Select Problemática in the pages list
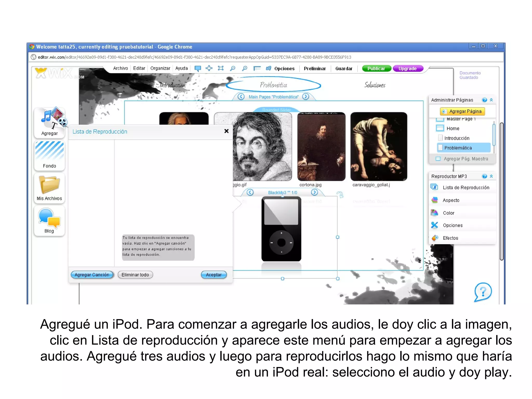The height and width of the screenshot is (399, 532). pyautogui.click(x=464, y=148)
